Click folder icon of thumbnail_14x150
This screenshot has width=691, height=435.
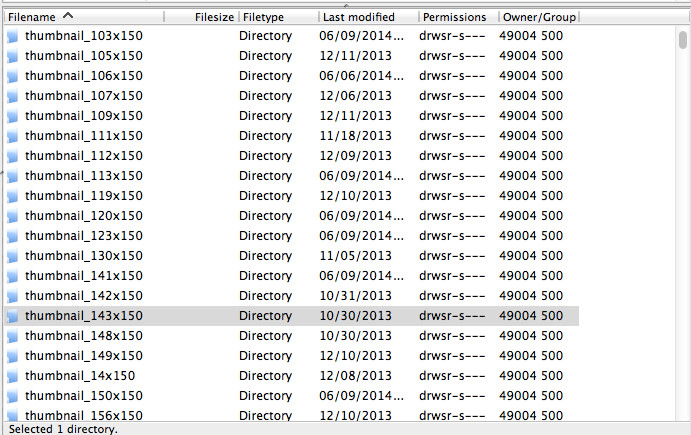point(12,376)
